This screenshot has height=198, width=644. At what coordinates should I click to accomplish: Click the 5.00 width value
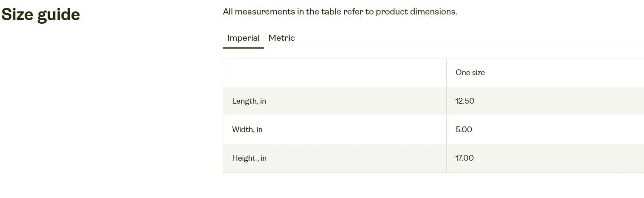tap(464, 130)
